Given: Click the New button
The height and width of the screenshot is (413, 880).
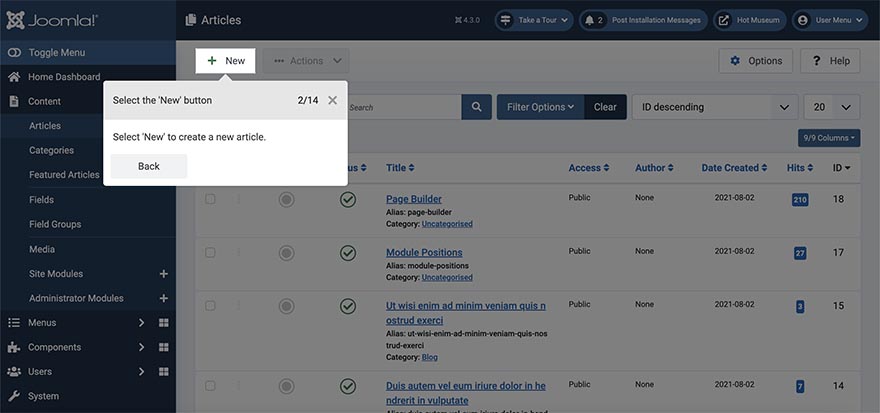Looking at the screenshot, I should pos(226,61).
